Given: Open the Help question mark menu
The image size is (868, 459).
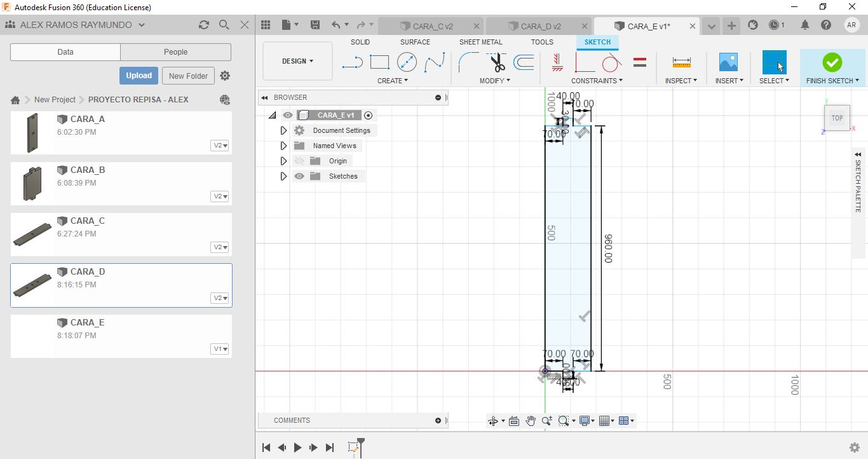Looking at the screenshot, I should coord(826,25).
